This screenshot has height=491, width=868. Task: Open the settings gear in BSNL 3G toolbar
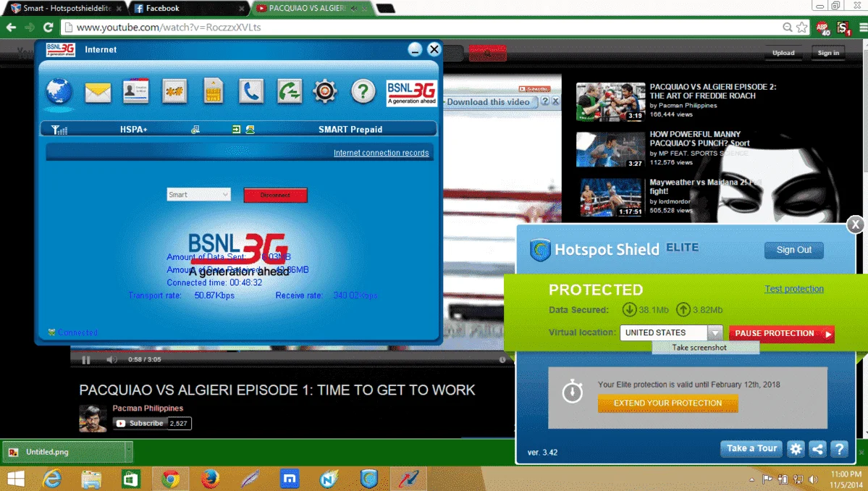(325, 91)
